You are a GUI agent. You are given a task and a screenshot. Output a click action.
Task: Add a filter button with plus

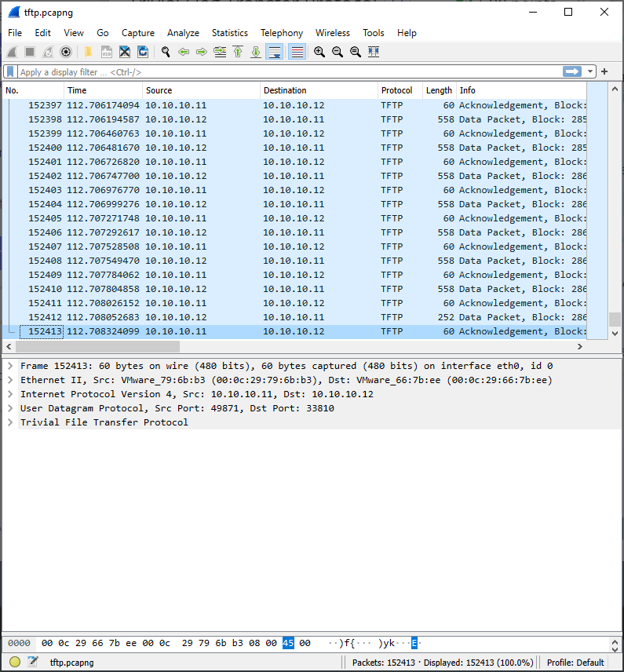(x=604, y=71)
